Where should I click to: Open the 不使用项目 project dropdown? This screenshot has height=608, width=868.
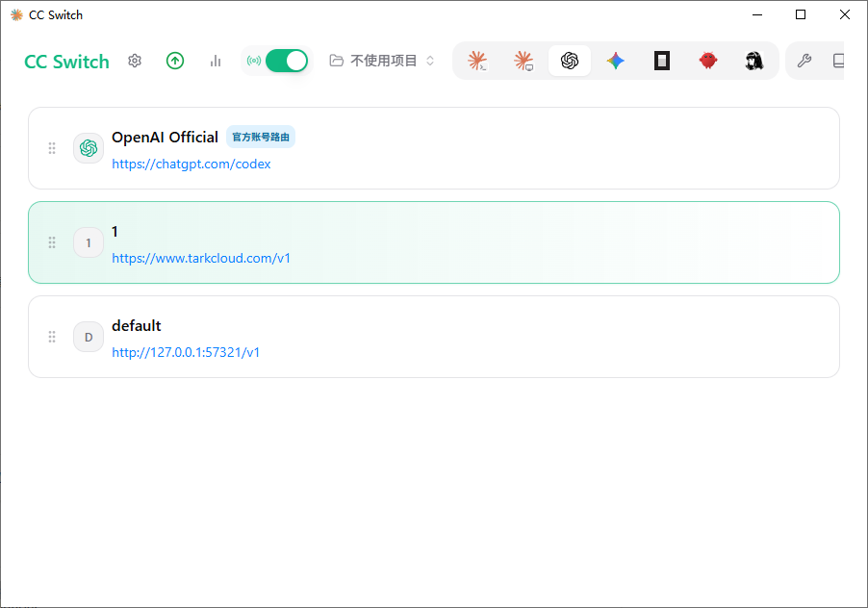pyautogui.click(x=382, y=61)
